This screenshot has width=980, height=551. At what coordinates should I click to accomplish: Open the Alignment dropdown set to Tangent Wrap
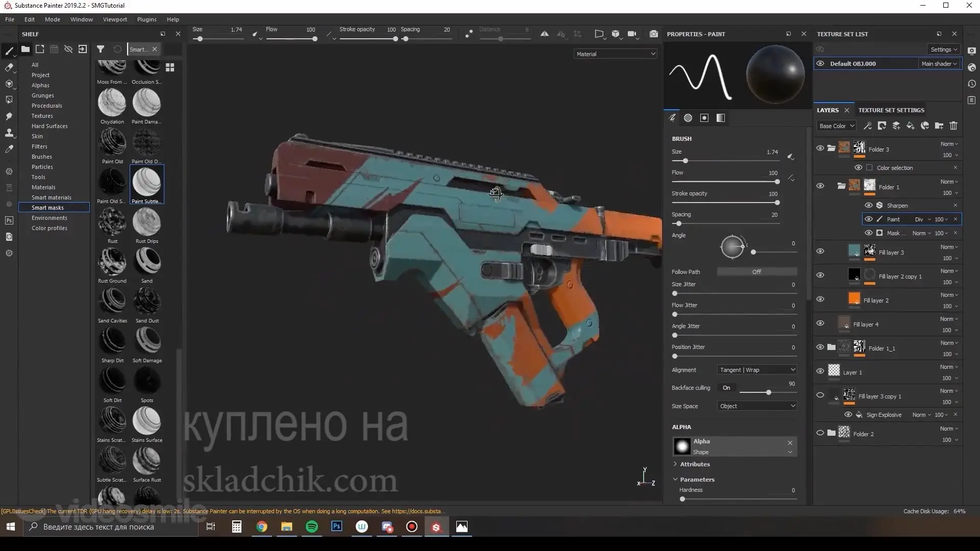click(756, 369)
